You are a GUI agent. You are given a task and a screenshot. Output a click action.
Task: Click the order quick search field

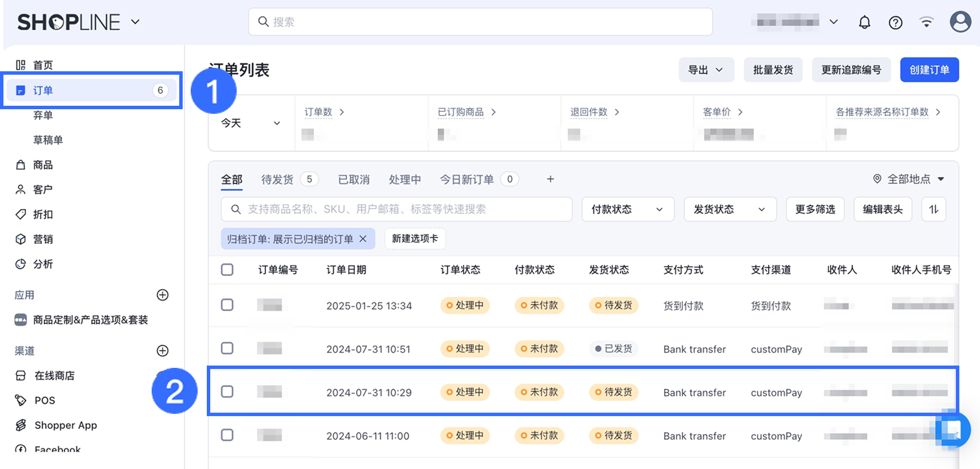(396, 209)
